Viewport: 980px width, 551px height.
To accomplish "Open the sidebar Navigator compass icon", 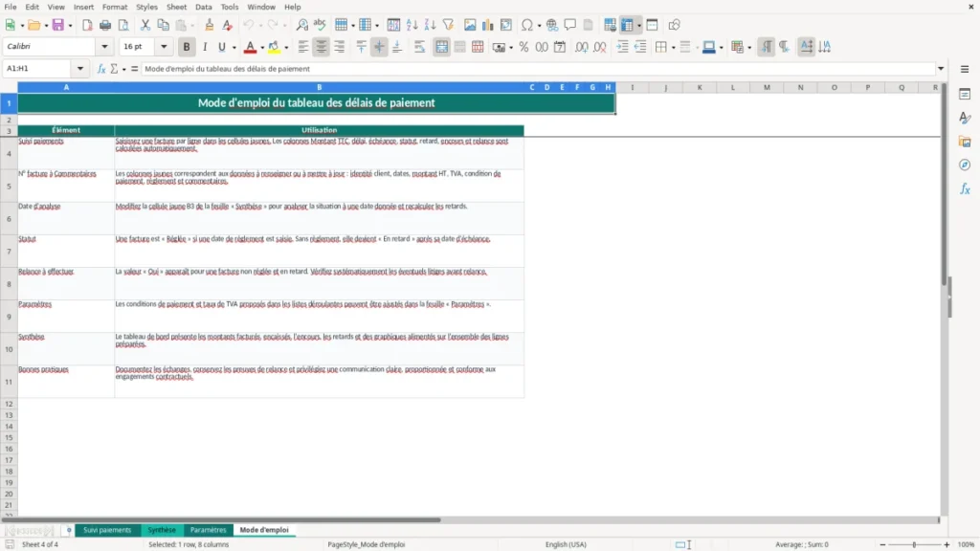I will [965, 165].
